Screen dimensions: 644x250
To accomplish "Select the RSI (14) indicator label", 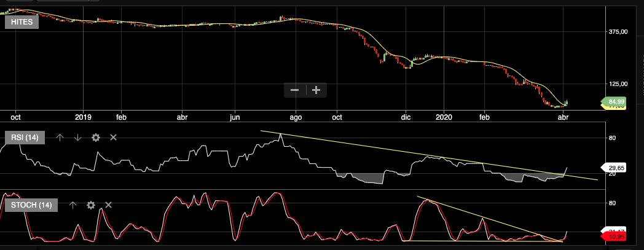I will tap(25, 138).
